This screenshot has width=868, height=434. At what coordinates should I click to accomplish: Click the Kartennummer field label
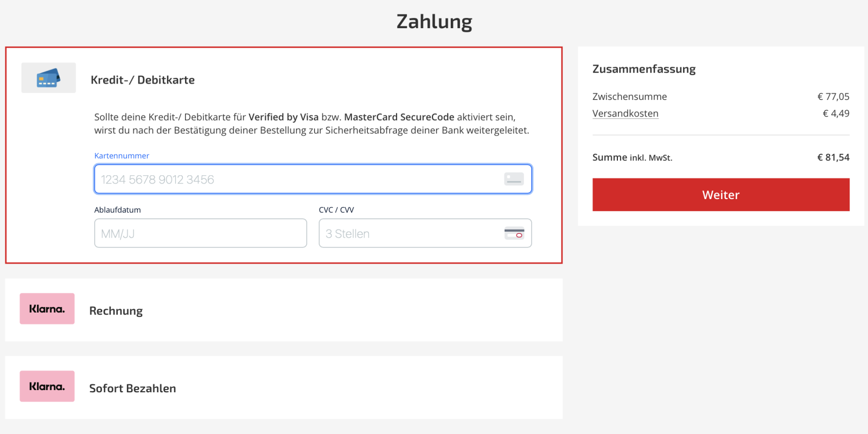coord(122,156)
